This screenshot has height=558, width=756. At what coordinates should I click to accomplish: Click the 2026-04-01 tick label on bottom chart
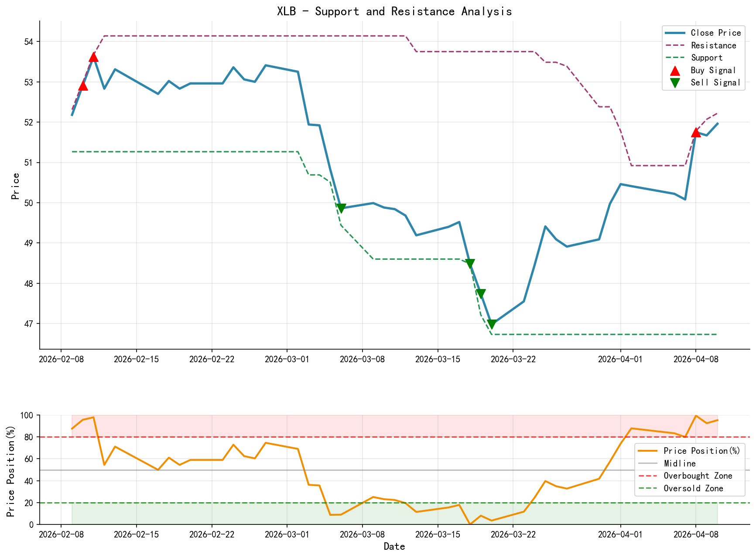click(620, 535)
